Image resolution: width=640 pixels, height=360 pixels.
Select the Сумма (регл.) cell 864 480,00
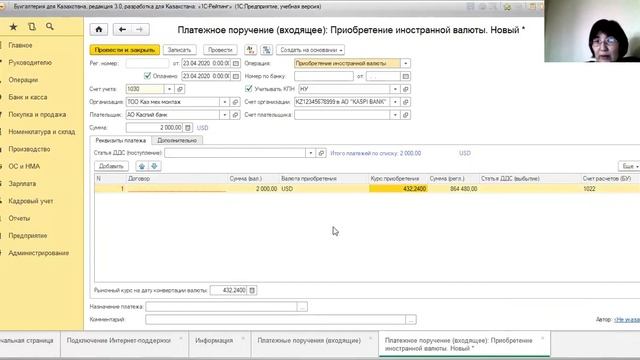pos(453,189)
